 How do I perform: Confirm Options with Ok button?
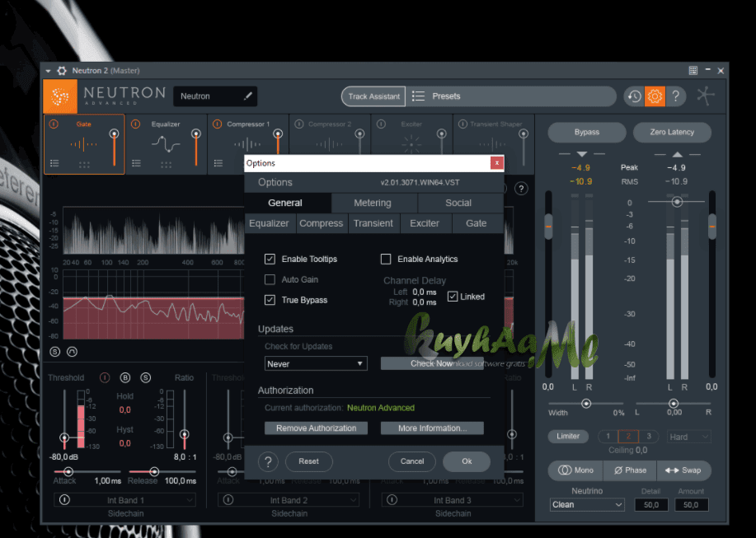467,461
